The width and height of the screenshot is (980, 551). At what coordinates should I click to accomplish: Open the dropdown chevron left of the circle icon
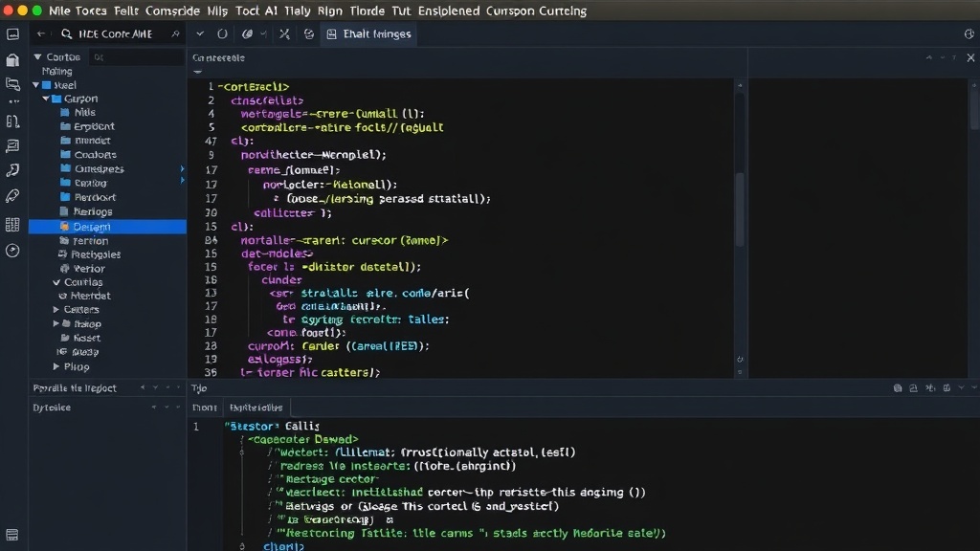point(200,33)
